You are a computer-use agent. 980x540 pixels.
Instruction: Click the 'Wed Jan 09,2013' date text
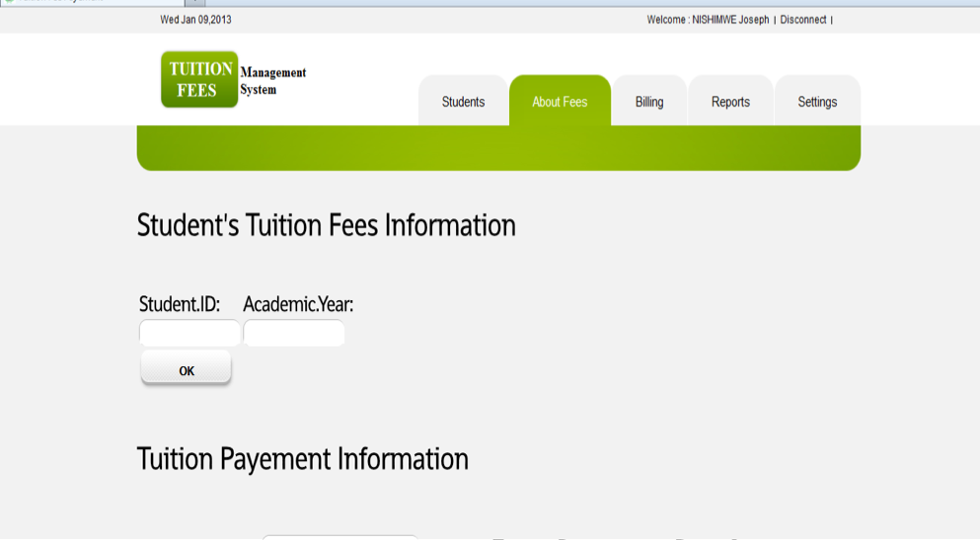pos(195,20)
